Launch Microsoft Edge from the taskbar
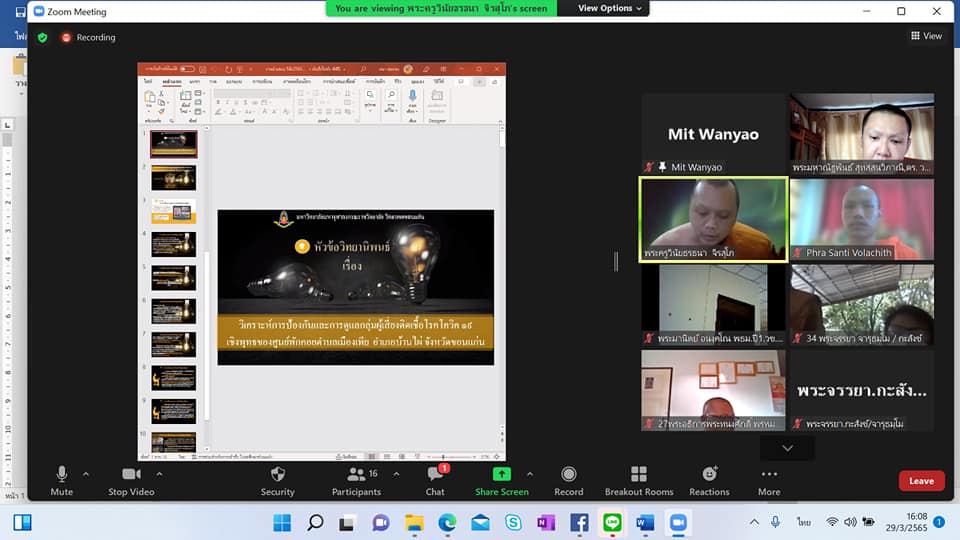Viewport: 960px width, 540px height. (448, 522)
